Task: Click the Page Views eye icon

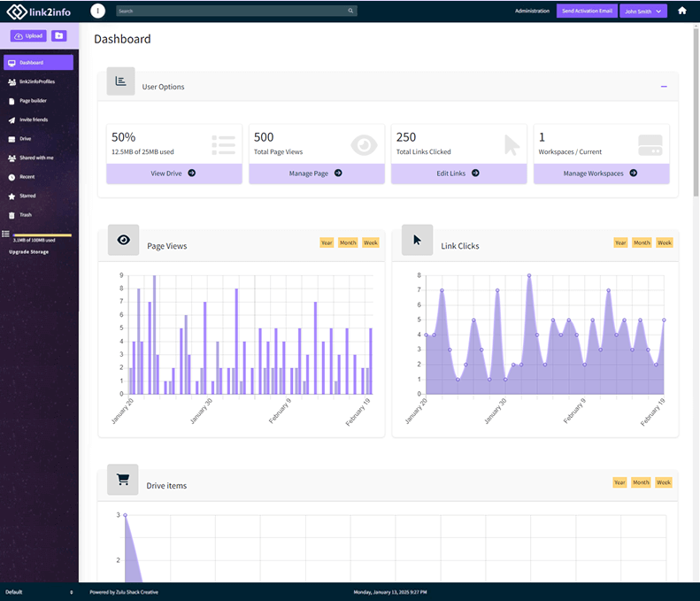Action: pos(123,240)
